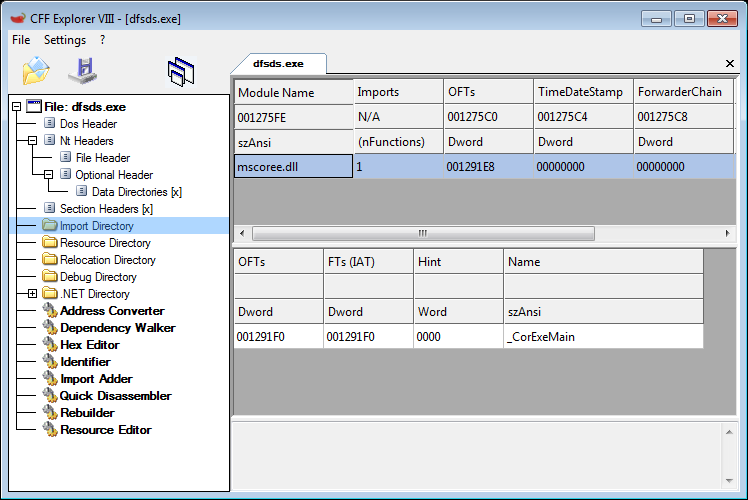Image resolution: width=748 pixels, height=500 pixels.
Task: Open the Settings menu
Action: tap(65, 40)
